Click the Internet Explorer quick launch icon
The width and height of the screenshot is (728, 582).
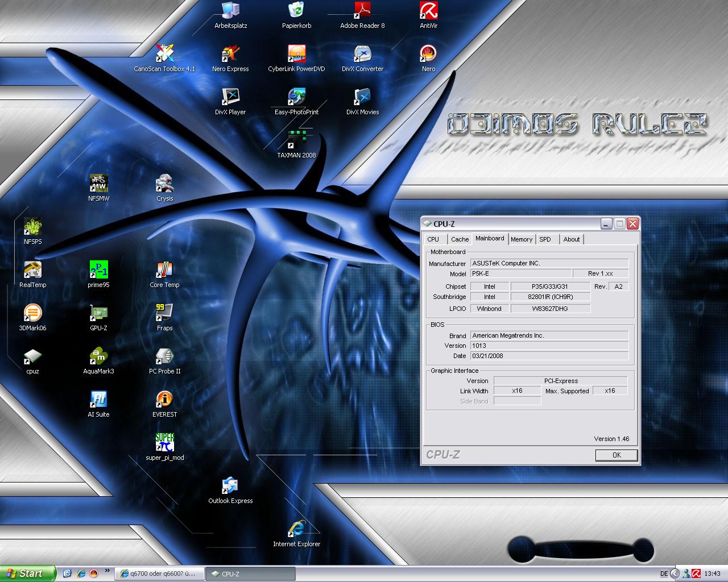(81, 573)
